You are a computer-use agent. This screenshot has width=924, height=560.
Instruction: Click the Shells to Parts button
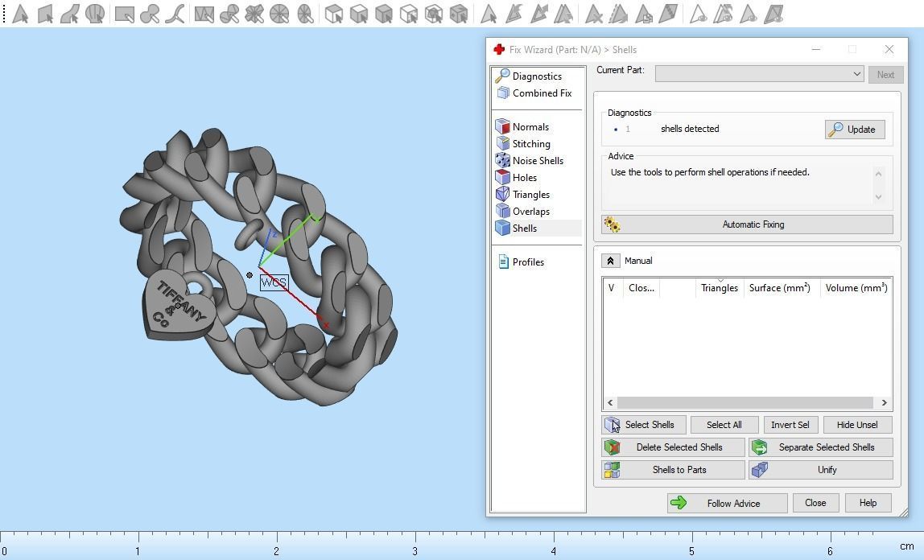click(x=673, y=469)
